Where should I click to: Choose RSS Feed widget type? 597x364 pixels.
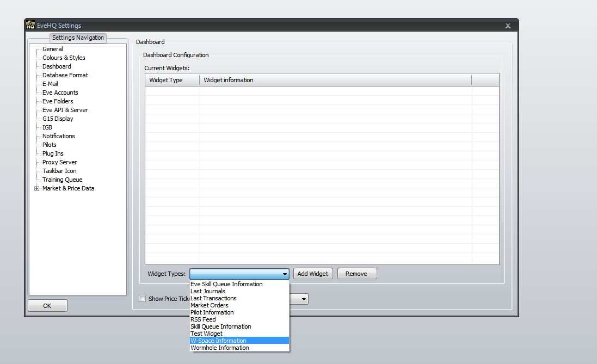pos(239,319)
